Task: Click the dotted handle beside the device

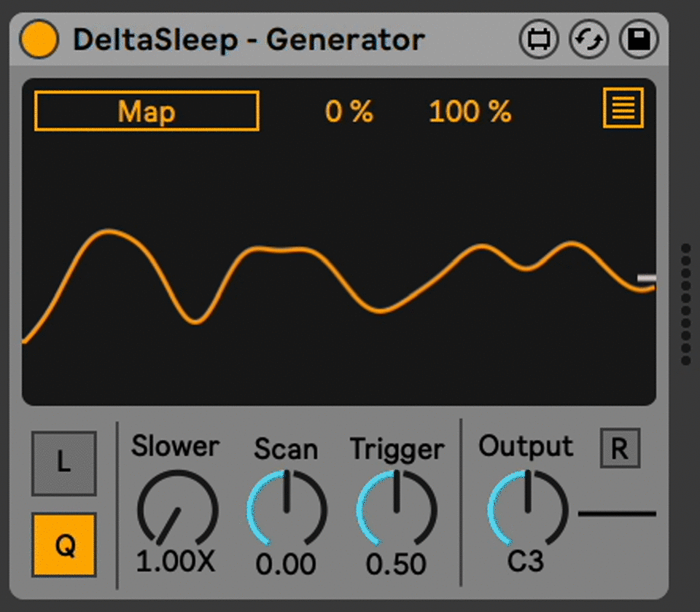Action: coord(685,305)
